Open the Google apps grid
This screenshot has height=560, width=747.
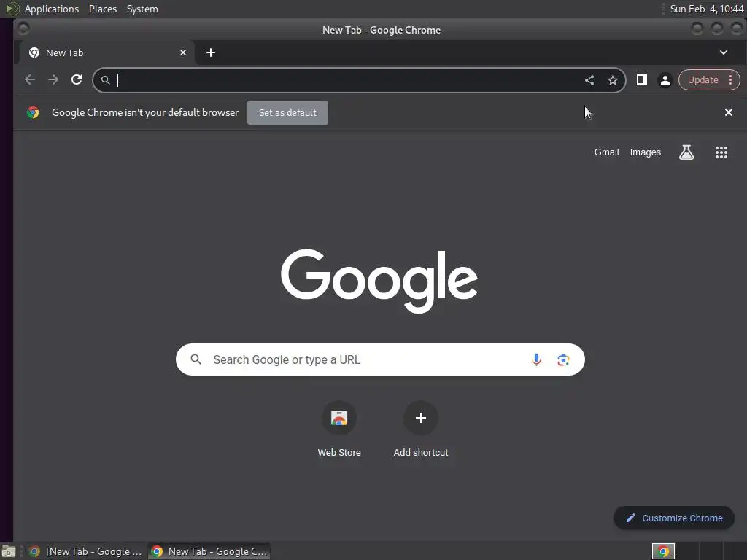click(721, 152)
